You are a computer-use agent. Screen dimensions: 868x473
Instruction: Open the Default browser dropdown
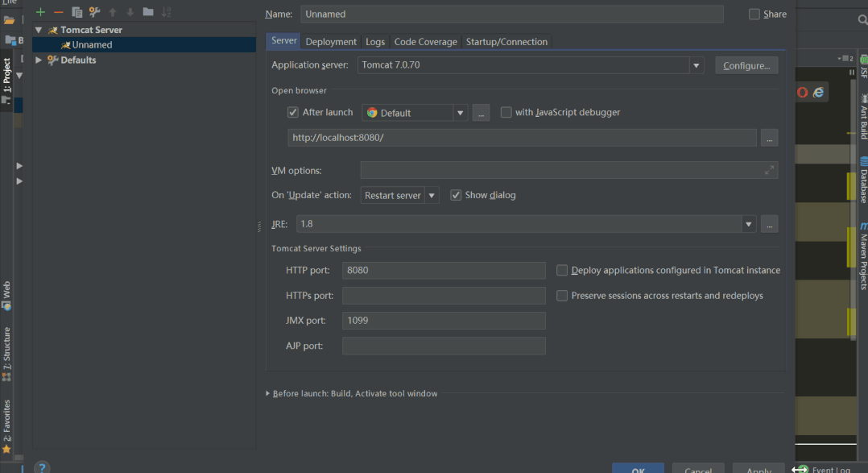click(x=460, y=113)
